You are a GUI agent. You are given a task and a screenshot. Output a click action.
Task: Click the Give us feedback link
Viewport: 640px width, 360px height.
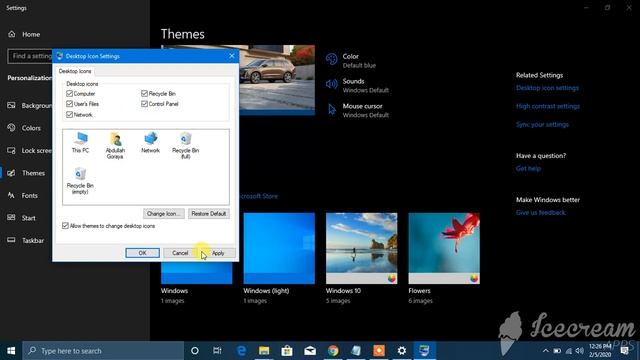540,212
